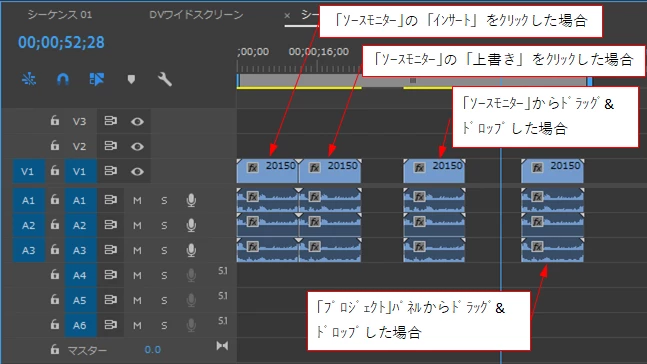Solo the A4 track
The width and height of the screenshot is (647, 364).
tap(164, 275)
